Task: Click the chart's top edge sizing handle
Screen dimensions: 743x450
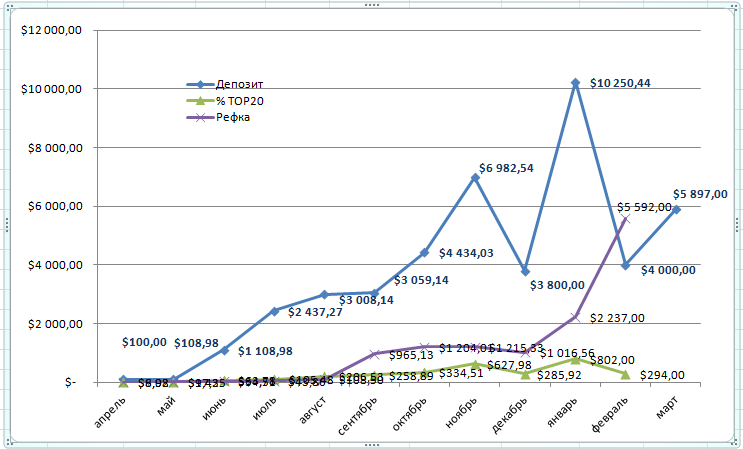Action: tap(372, 5)
